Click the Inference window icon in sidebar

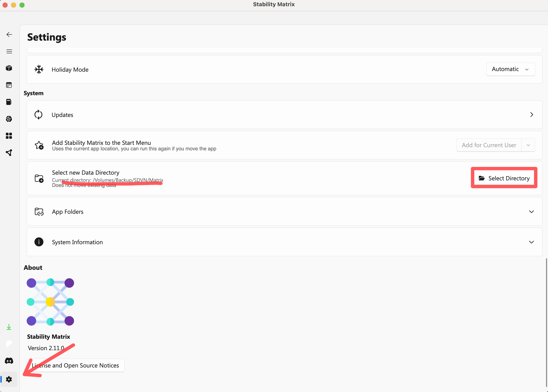pos(9,85)
